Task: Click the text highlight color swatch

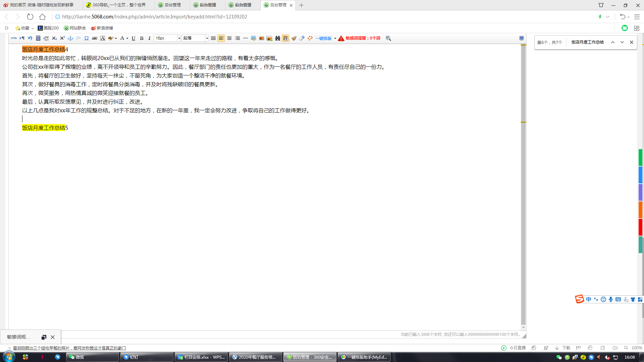Action: (x=111, y=38)
